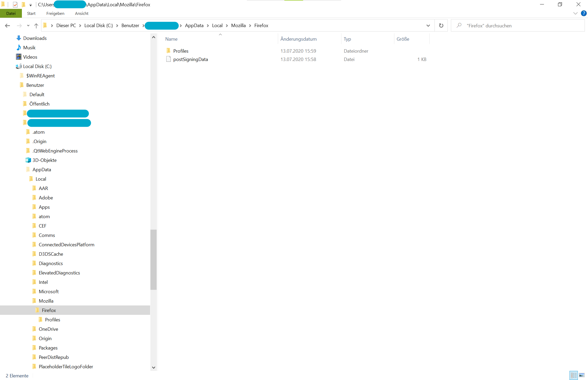Click the 3D-Objekte item in tree
Screen dimensions: 588x380
click(44, 160)
